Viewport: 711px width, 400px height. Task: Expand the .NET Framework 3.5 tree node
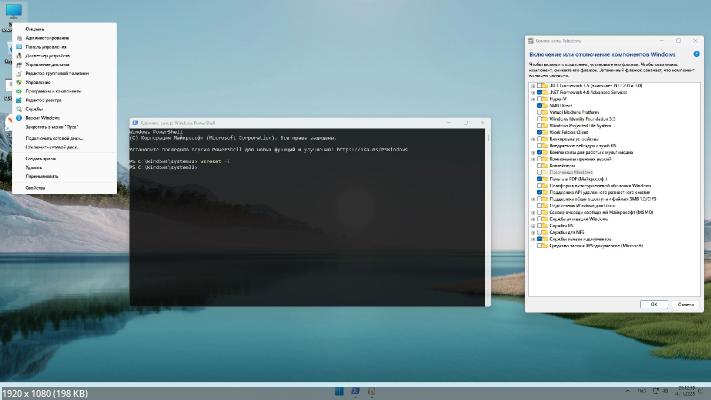click(x=532, y=86)
